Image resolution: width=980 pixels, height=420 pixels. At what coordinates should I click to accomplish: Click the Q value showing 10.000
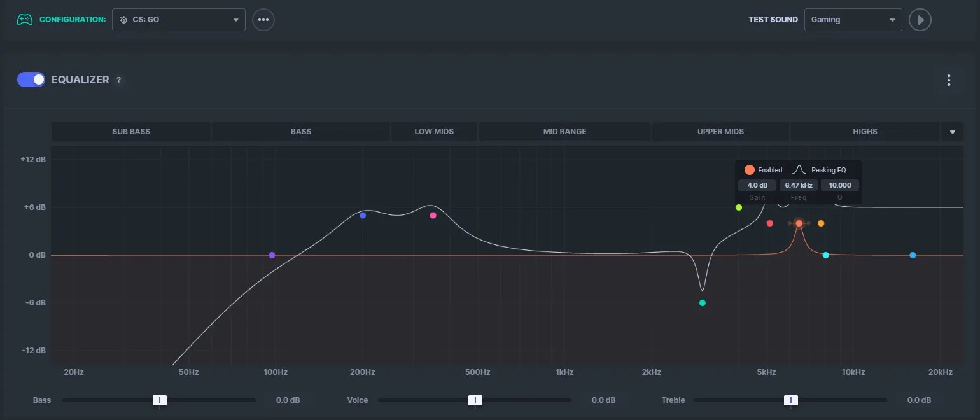click(839, 185)
